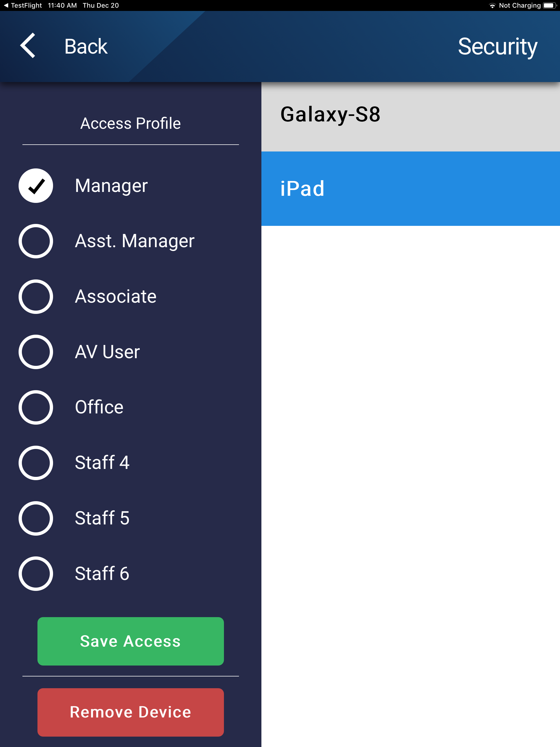Screen dimensions: 560x747
Task: Tap the clock time in the status bar
Action: [x=62, y=5]
